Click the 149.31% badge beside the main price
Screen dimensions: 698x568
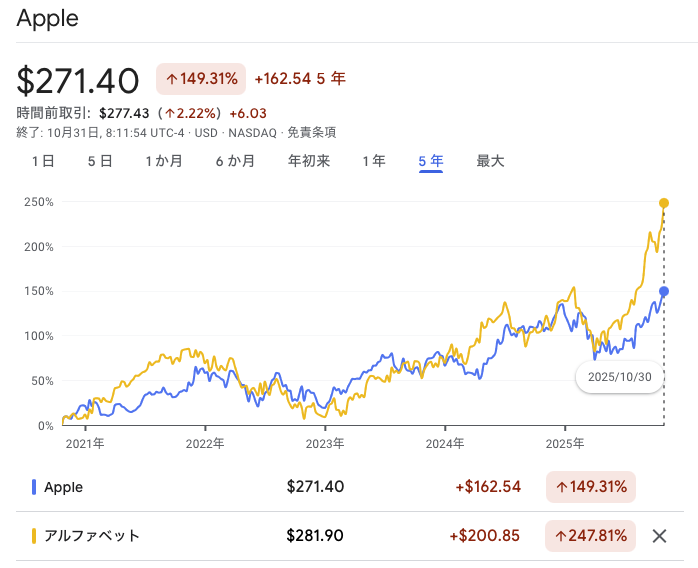(201, 79)
